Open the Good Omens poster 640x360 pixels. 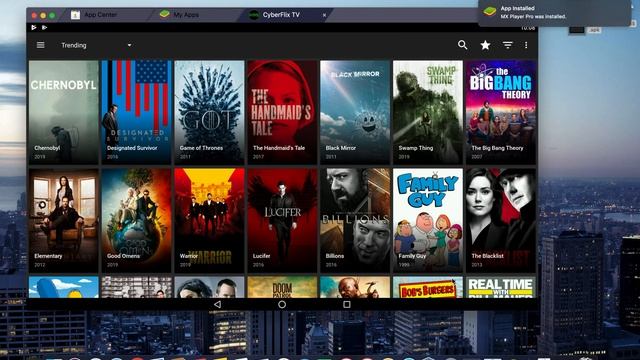[x=136, y=220]
